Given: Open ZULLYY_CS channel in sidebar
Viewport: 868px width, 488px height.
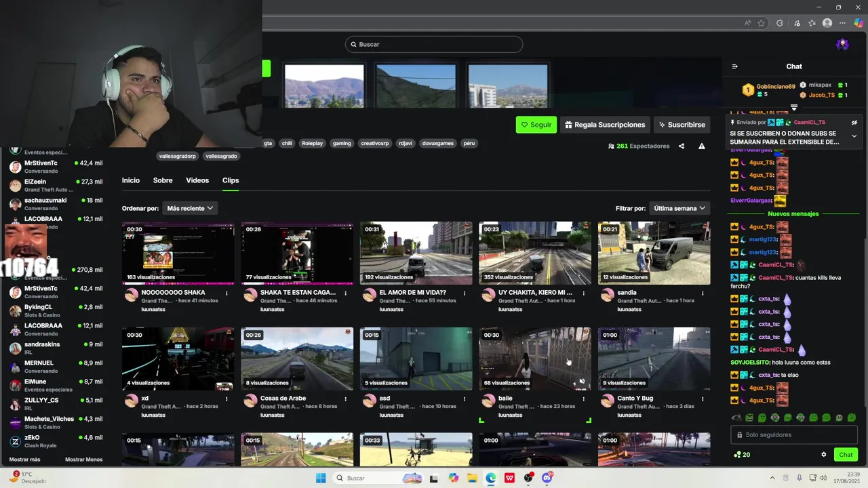Looking at the screenshot, I should pos(56,404).
